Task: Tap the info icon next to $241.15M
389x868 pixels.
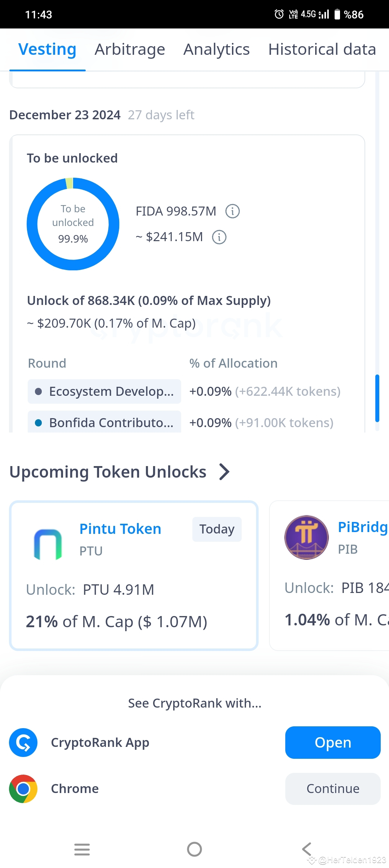Action: (219, 237)
